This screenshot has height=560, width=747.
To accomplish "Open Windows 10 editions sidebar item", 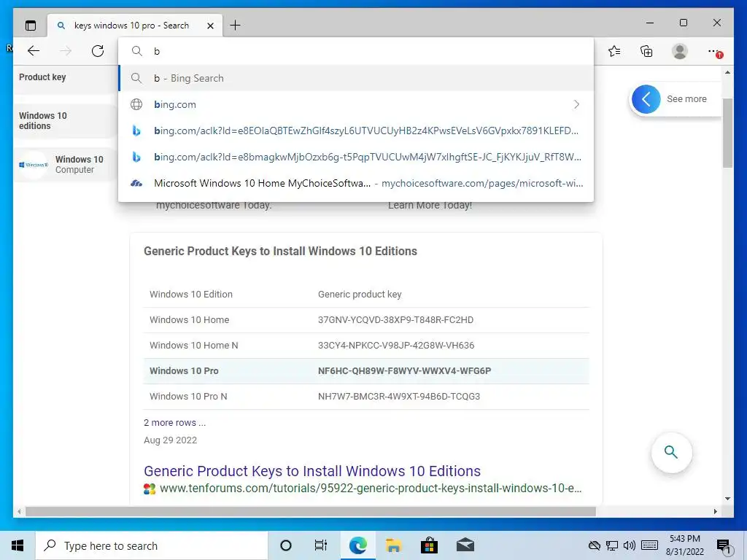I will (x=64, y=120).
